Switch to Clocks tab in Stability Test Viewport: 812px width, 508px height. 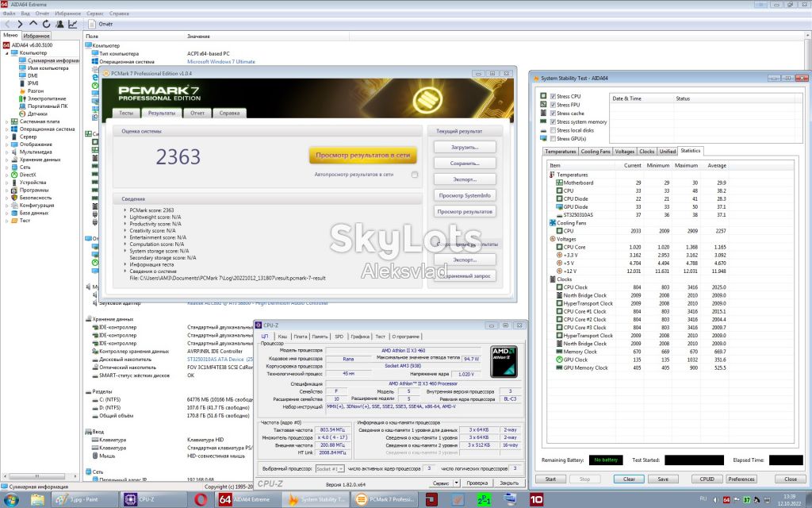pyautogui.click(x=647, y=152)
